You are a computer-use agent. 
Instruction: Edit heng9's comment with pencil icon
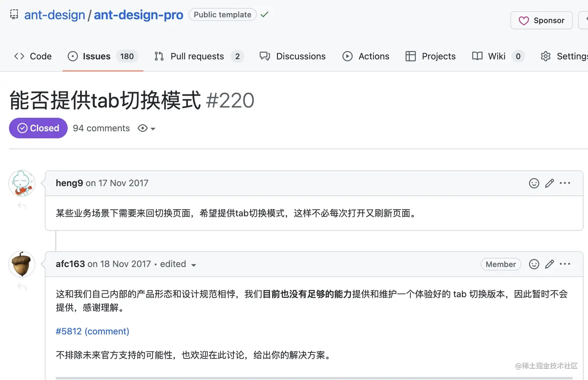[549, 183]
